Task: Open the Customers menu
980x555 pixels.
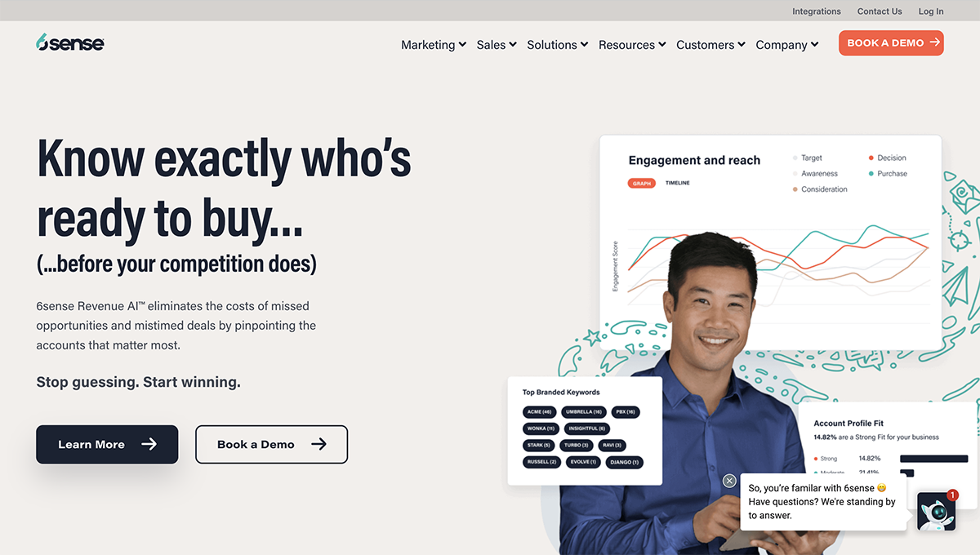Action: coord(710,45)
